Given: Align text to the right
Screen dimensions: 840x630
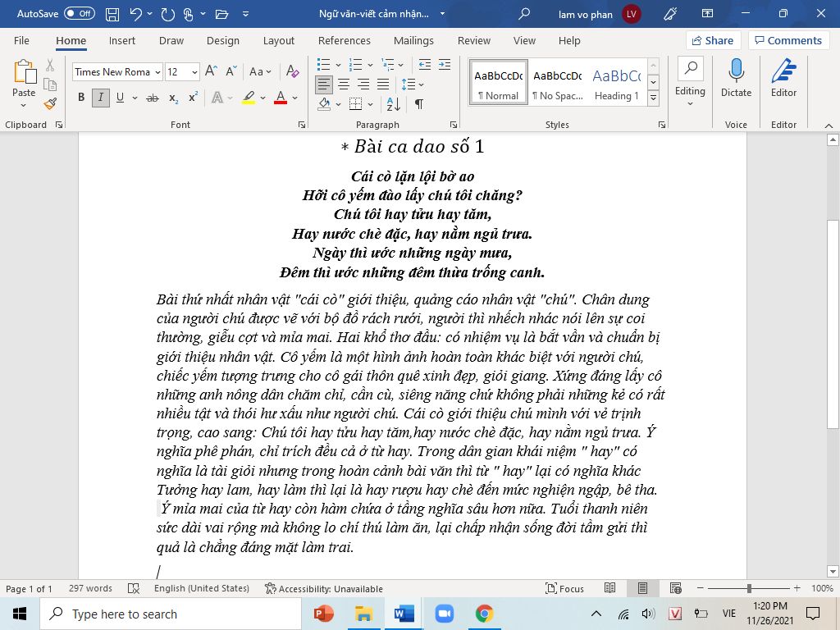Looking at the screenshot, I should click(x=363, y=84).
